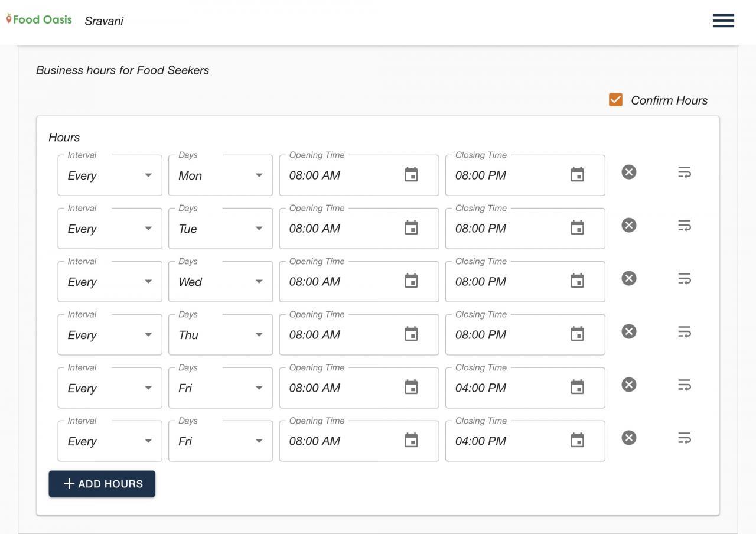Screen dimensions: 756x534
Task: Uncheck the Confirm Hours checkbox
Action: click(615, 100)
